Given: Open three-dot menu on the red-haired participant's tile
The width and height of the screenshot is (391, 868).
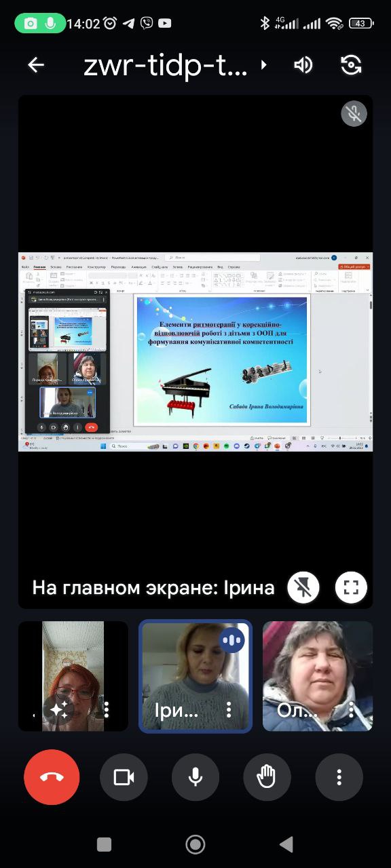Looking at the screenshot, I should point(107,709).
